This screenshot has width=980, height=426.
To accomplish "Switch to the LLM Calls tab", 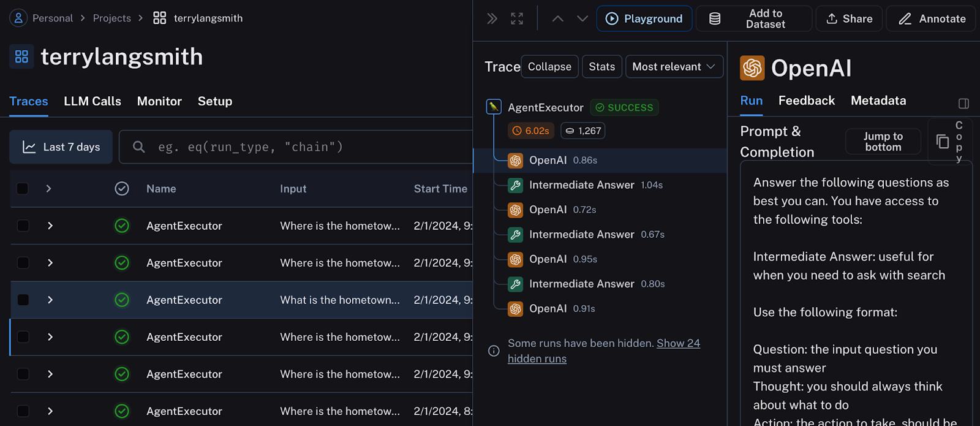I will (92, 101).
